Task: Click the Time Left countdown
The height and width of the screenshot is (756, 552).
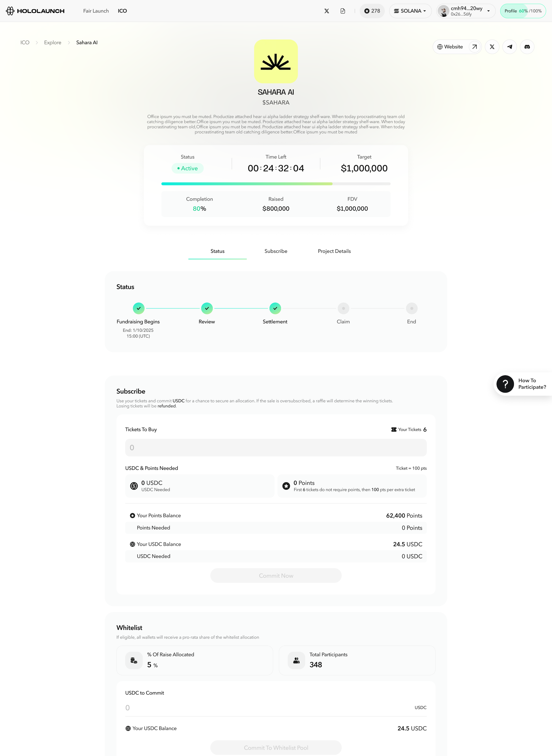Action: click(x=276, y=168)
